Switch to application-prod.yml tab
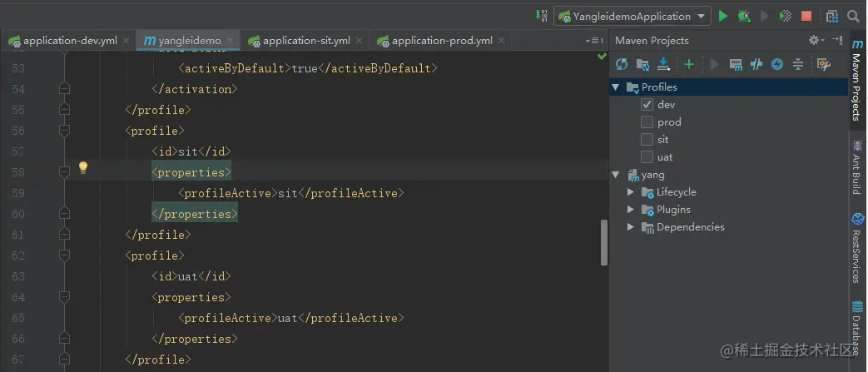This screenshot has height=372, width=868. tap(442, 41)
